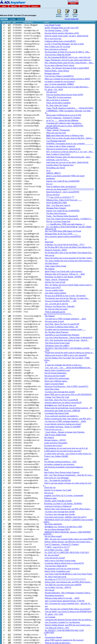Click envelope icon for KIMBO954 email

coord(9,184)
